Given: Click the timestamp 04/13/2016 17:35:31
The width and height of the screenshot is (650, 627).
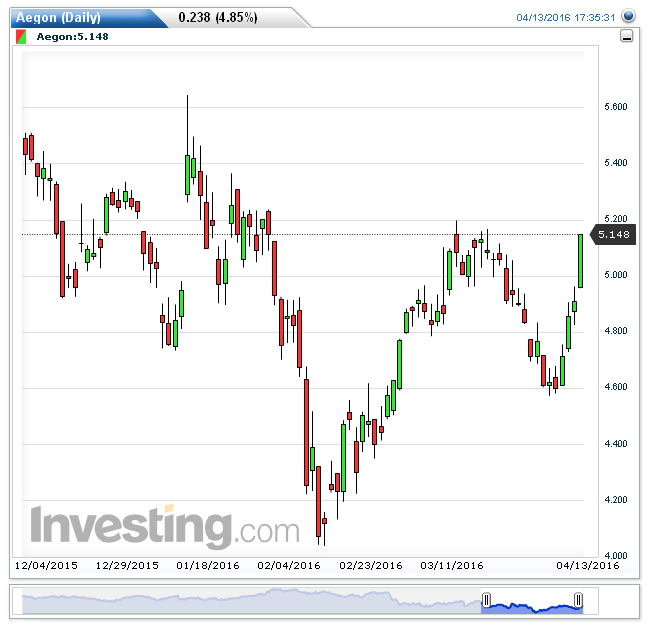Looking at the screenshot, I should tap(565, 17).
